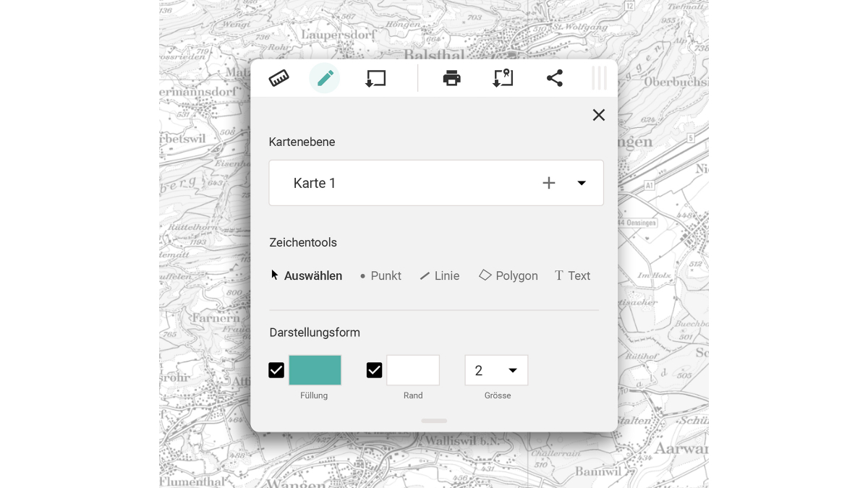Open the white Rand color swatch
Viewport: 868px width, 488px height.
(413, 370)
